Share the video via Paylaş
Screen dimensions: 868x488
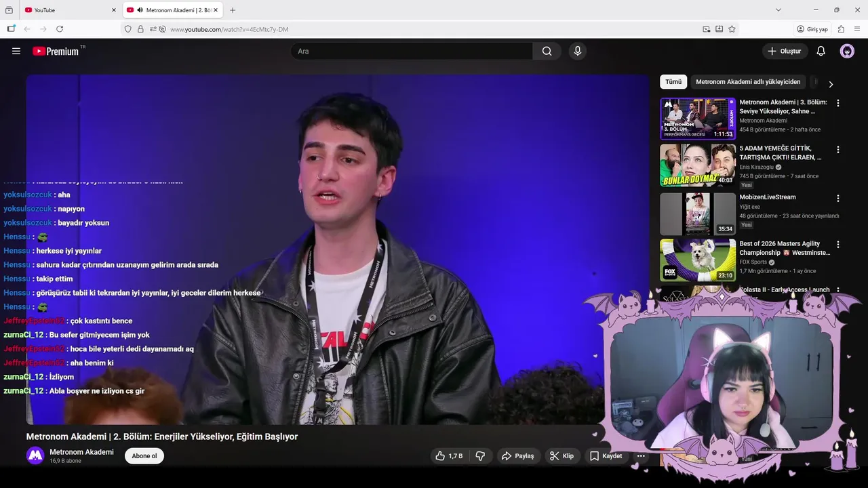tap(518, 456)
